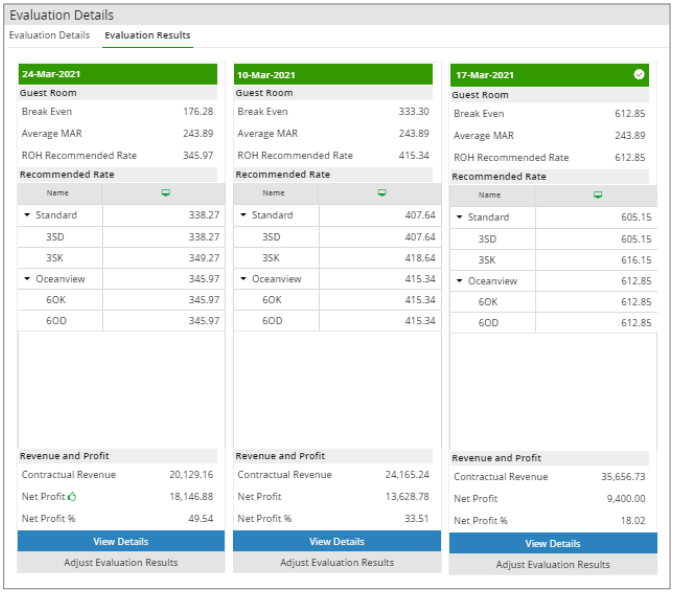Select the Evaluation Results tab
Screen dimensions: 677x595
point(147,35)
